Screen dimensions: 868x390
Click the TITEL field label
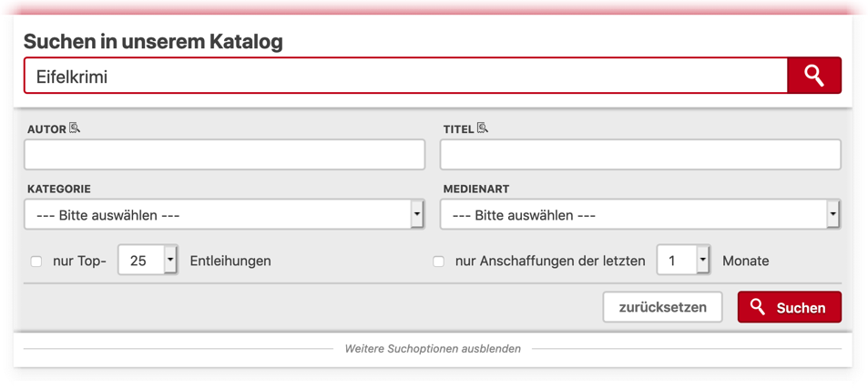(x=458, y=129)
